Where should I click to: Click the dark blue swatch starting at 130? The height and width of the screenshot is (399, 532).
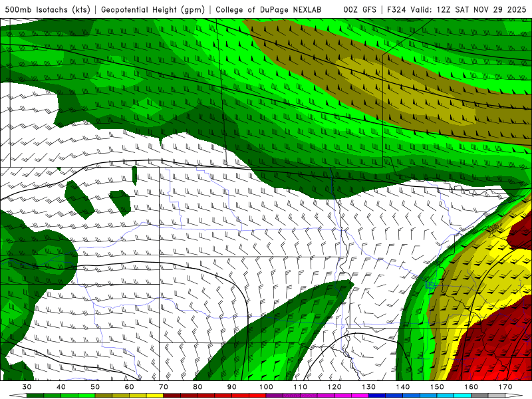(377, 396)
